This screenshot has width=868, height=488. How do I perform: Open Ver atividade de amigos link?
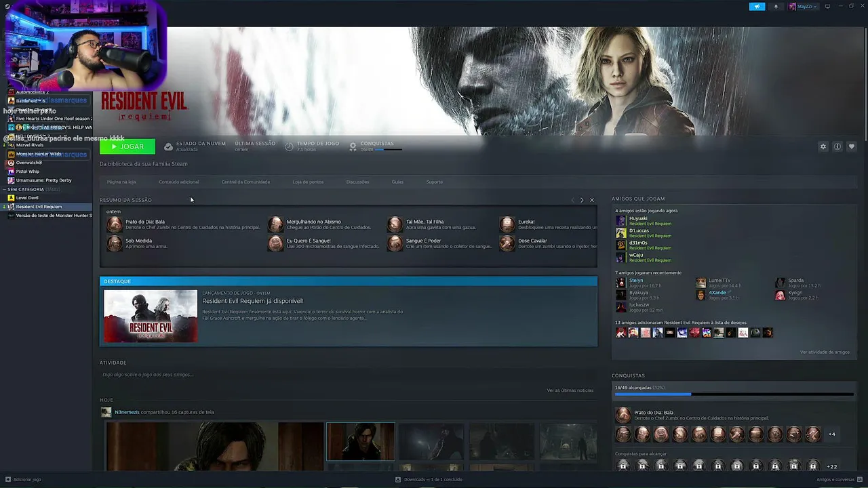[825, 352]
